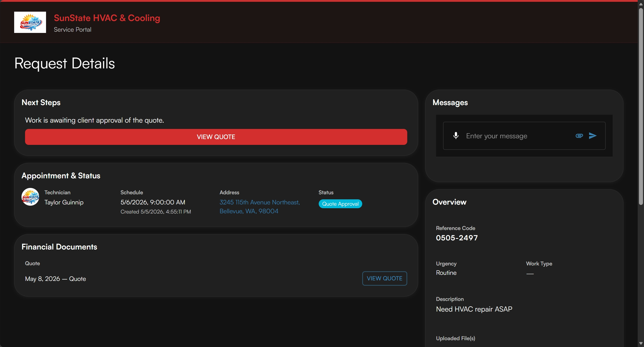This screenshot has width=644, height=347.
Task: Click the SunState HVAC & Cooling title
Action: pos(107,18)
